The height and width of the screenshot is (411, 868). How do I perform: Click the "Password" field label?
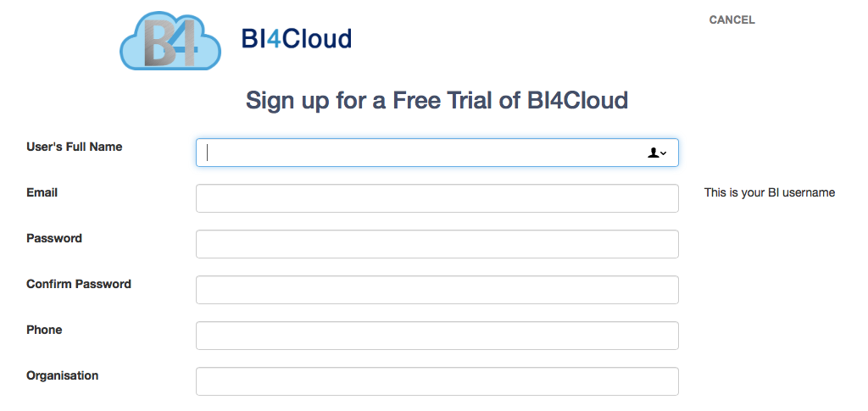coord(54,238)
